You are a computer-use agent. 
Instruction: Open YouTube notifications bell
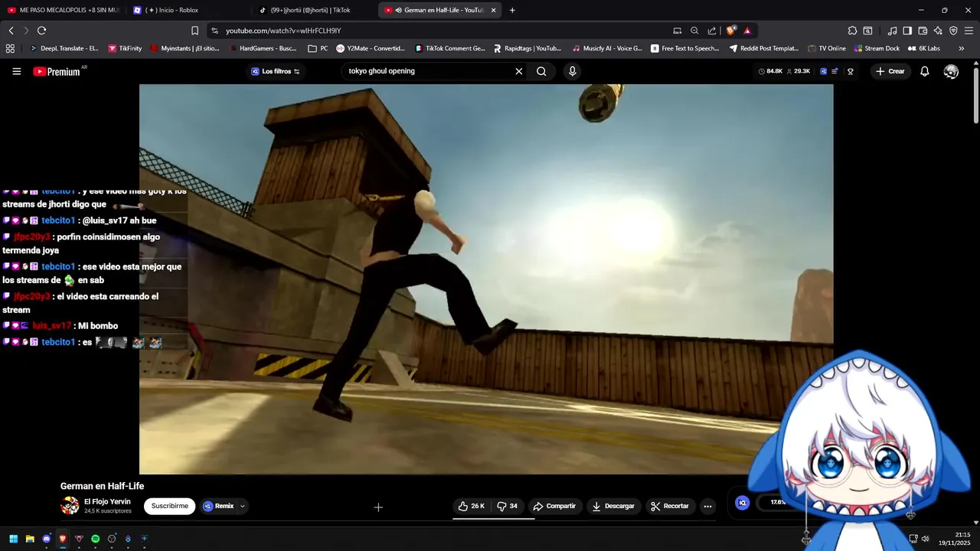925,71
